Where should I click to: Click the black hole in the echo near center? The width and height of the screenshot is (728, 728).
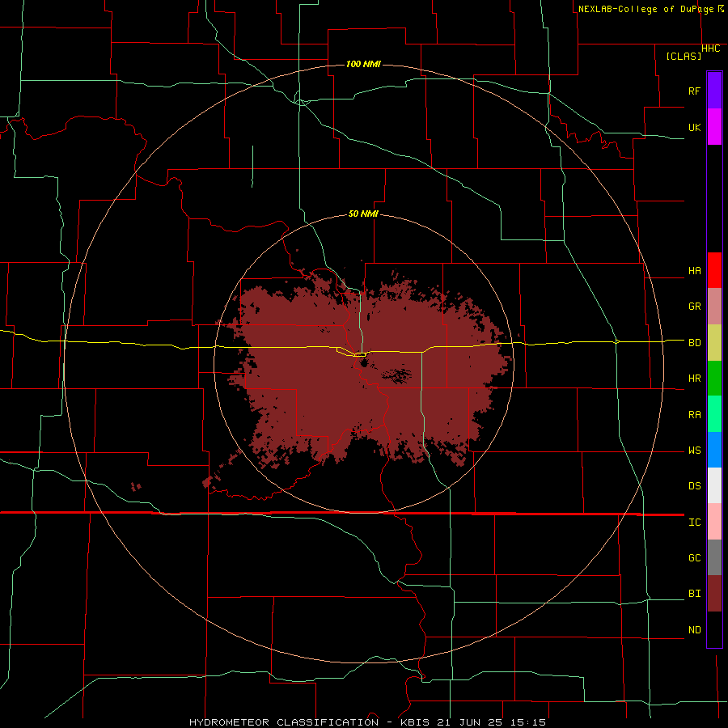(362, 362)
